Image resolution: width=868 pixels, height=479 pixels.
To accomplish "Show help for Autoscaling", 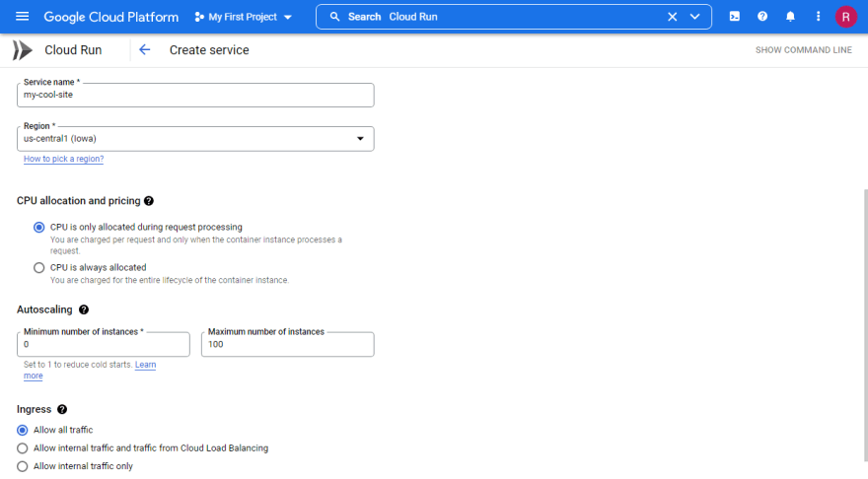I will [84, 309].
